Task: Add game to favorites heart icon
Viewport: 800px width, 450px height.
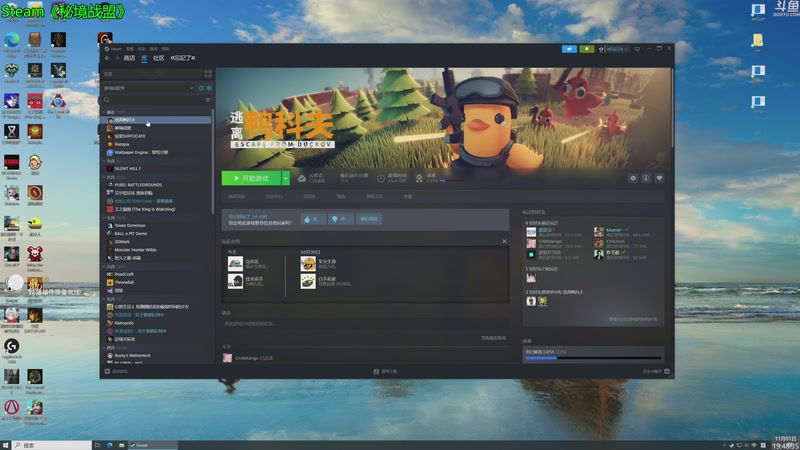Action: (x=659, y=178)
